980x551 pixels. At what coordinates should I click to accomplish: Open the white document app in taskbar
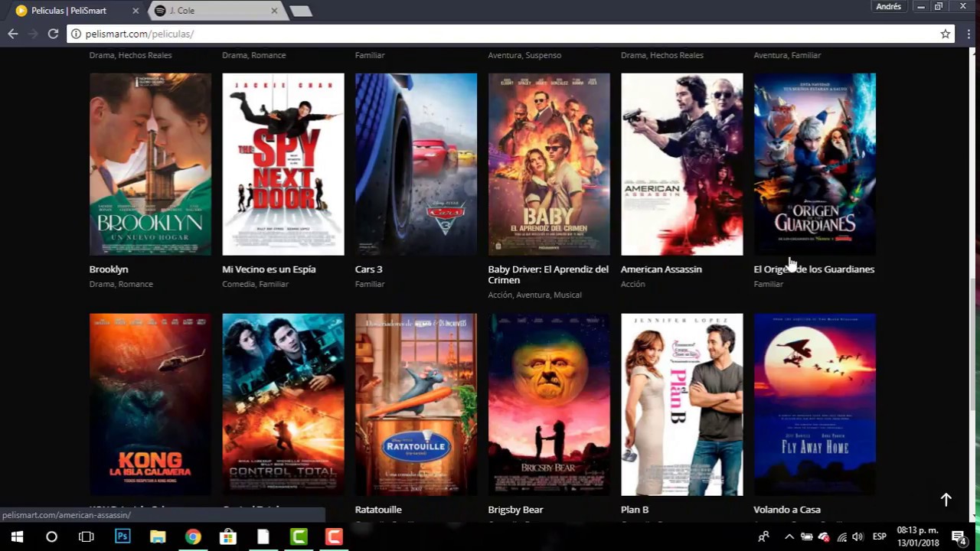[263, 536]
